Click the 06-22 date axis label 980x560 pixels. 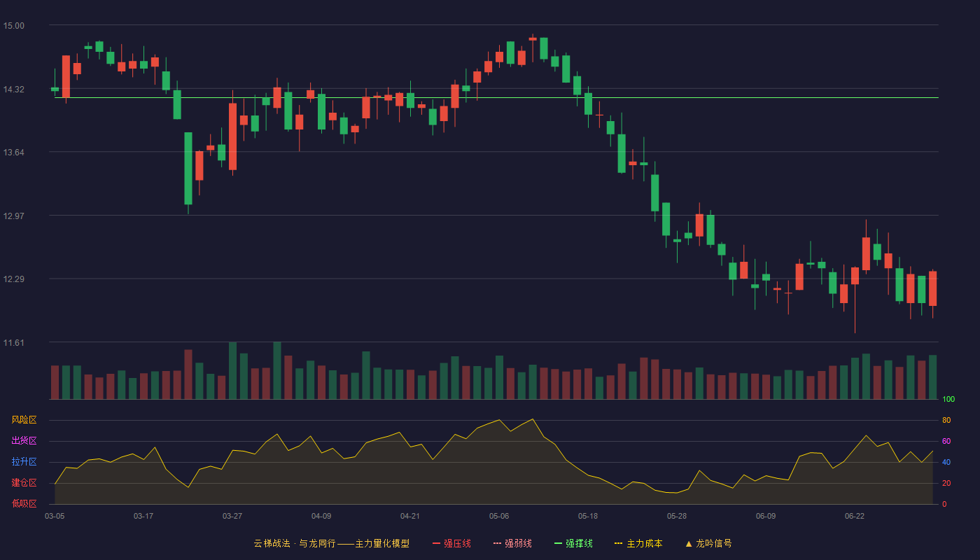click(855, 516)
